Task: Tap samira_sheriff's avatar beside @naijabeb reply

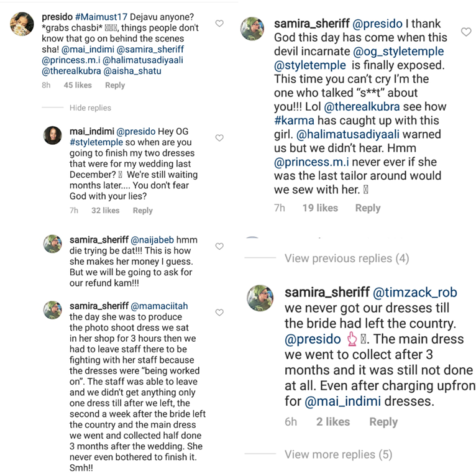Action: pos(53,244)
